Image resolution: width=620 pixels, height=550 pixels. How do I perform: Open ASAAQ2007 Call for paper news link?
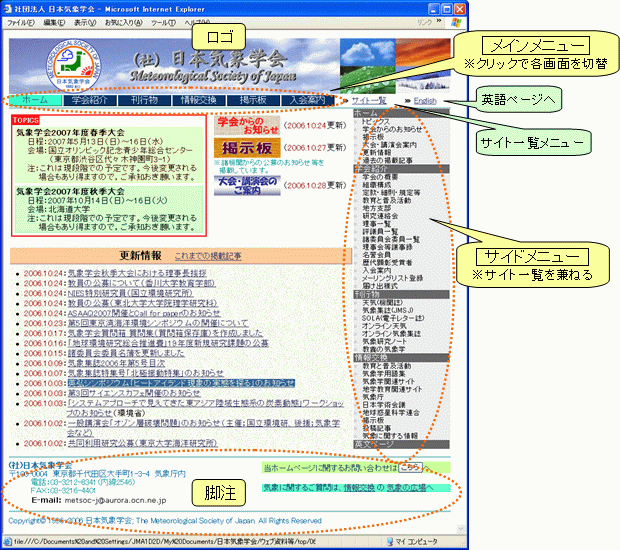pyautogui.click(x=144, y=313)
